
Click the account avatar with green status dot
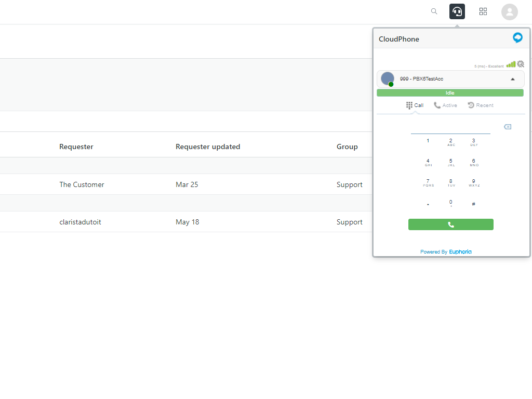click(x=388, y=79)
